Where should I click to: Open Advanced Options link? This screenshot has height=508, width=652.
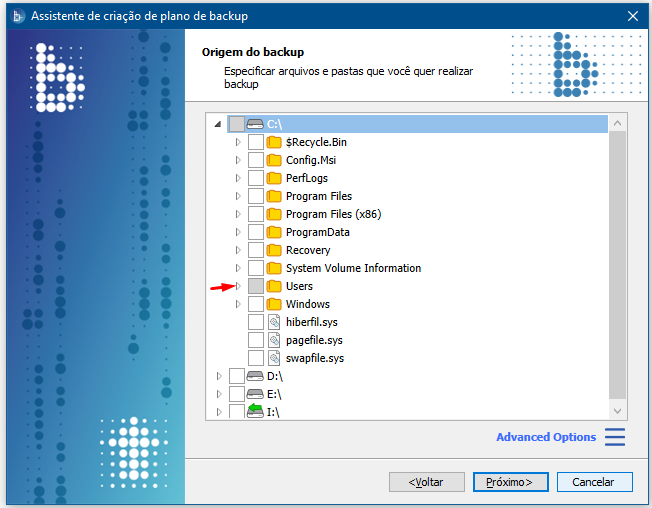point(546,437)
